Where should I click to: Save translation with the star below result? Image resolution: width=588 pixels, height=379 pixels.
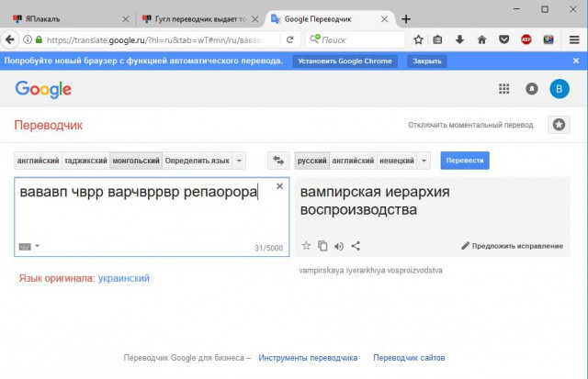pyautogui.click(x=306, y=246)
